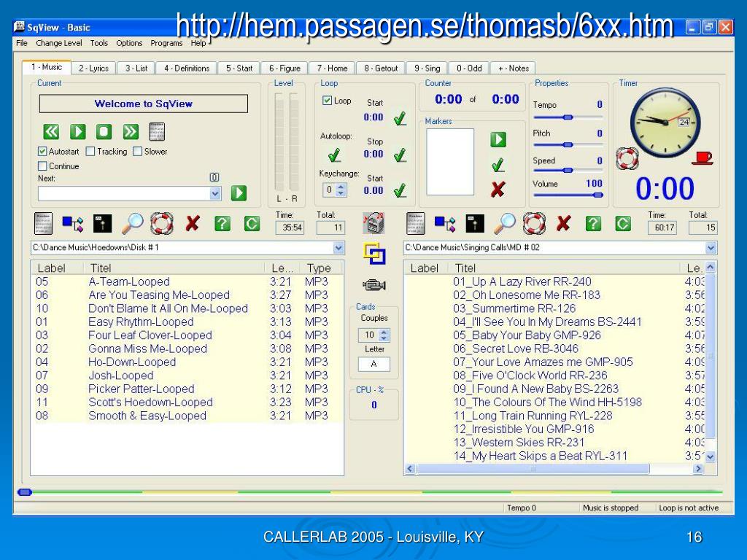This screenshot has width=747, height=560.
Task: Confirm Autoloop with its green checkmark
Action: (x=334, y=155)
